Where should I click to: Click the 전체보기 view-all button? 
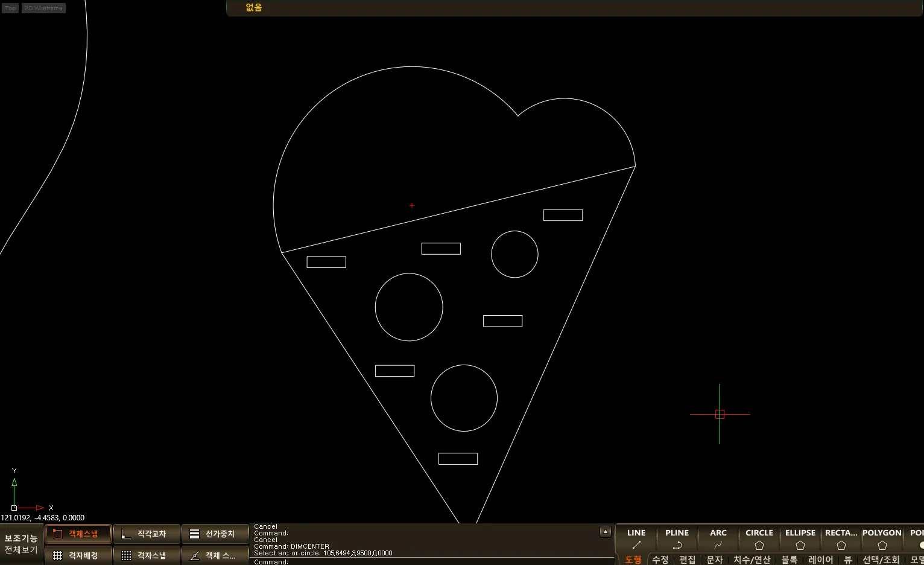[21, 550]
